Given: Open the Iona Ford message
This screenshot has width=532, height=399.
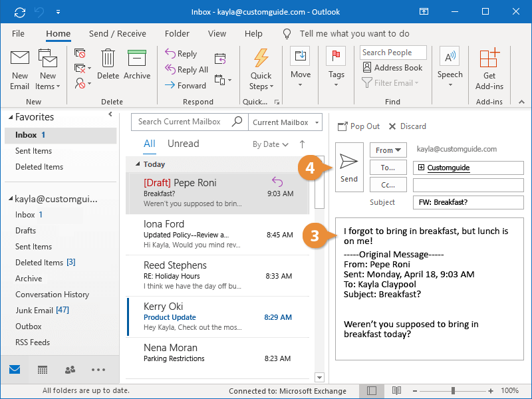Looking at the screenshot, I should tap(218, 235).
